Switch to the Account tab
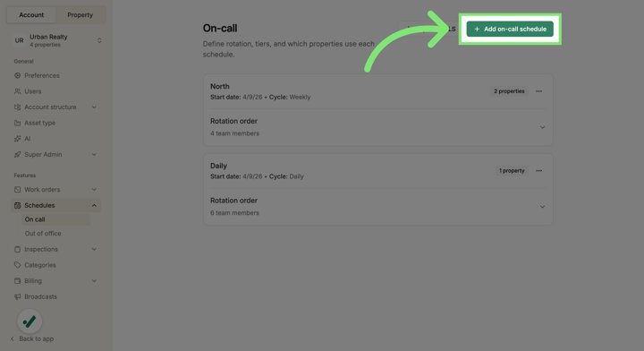Screen dimensions: 644x351 pos(31,15)
